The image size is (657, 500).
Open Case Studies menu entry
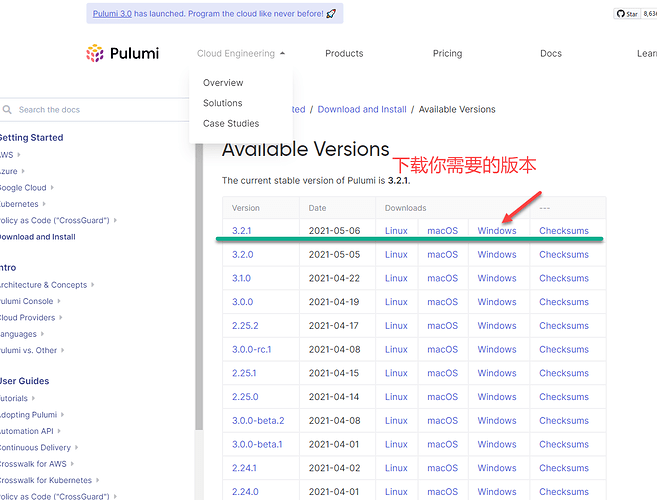(x=231, y=124)
